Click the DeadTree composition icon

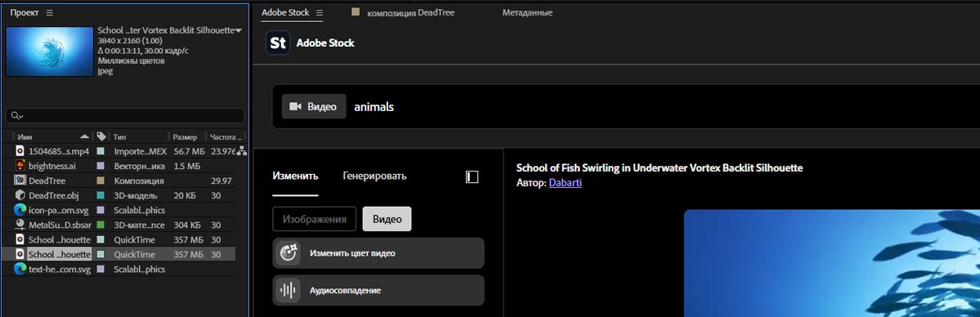point(19,180)
